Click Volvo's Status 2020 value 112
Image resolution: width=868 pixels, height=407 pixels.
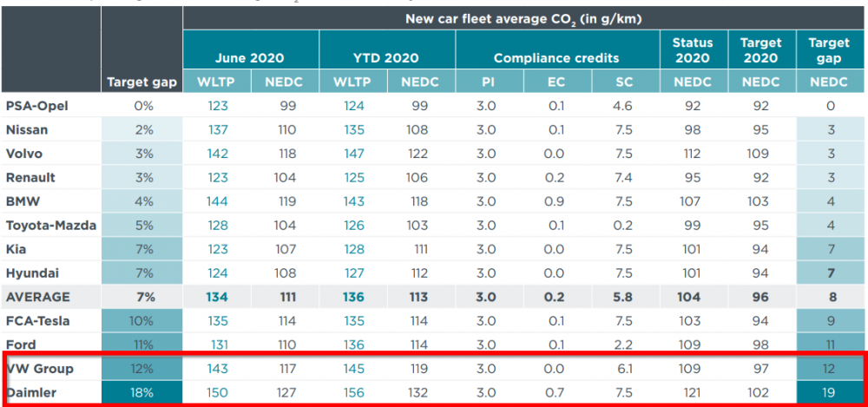(x=692, y=154)
